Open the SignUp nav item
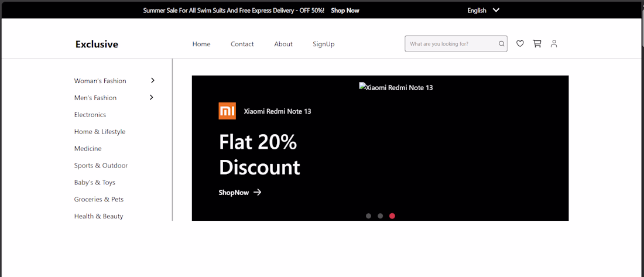This screenshot has width=644, height=277. [324, 44]
